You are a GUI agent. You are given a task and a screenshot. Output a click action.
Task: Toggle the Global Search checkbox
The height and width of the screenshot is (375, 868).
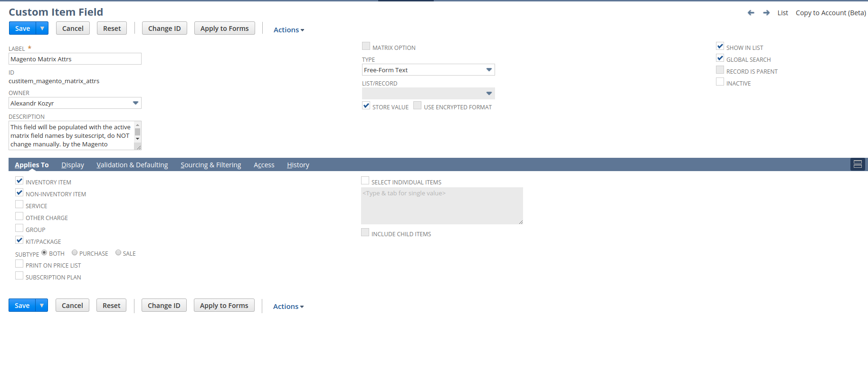click(x=720, y=58)
